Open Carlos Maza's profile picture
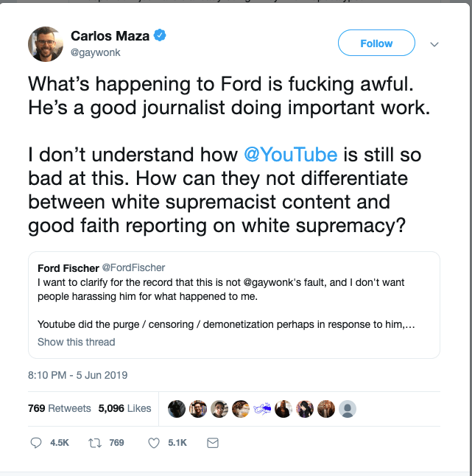The width and height of the screenshot is (472, 476). [x=46, y=44]
